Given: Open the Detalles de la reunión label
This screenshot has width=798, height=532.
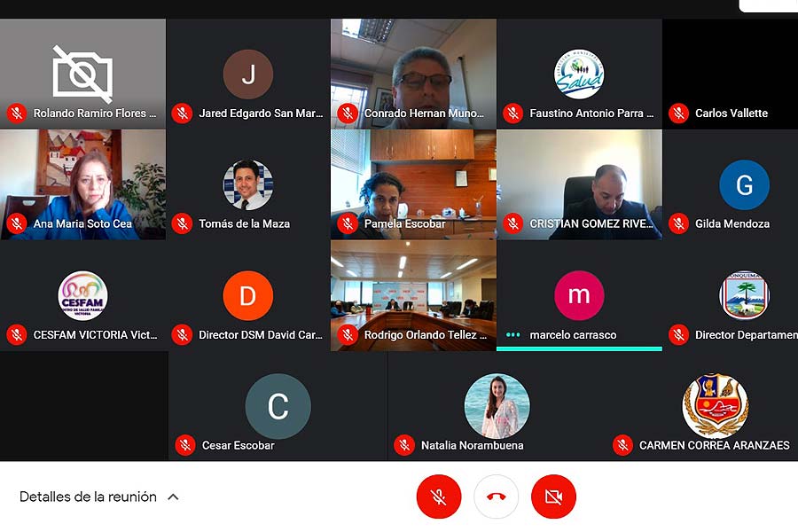Looking at the screenshot, I should 88,497.
